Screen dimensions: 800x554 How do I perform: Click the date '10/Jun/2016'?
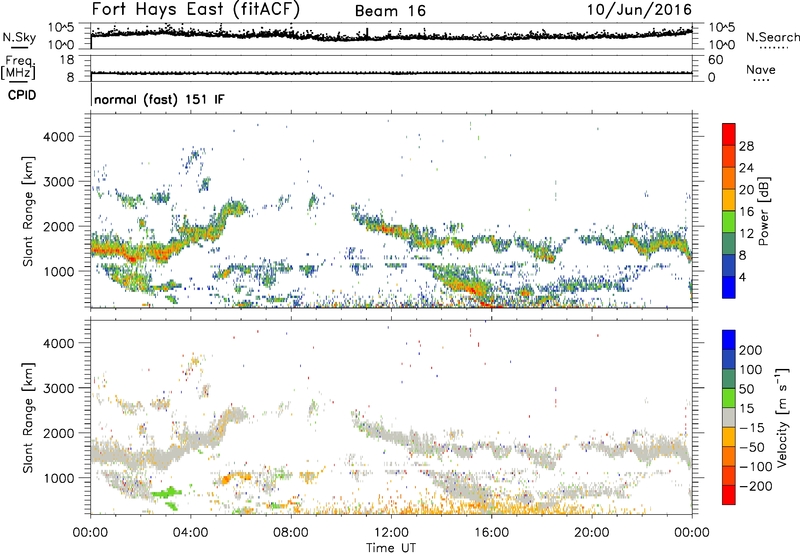[639, 10]
